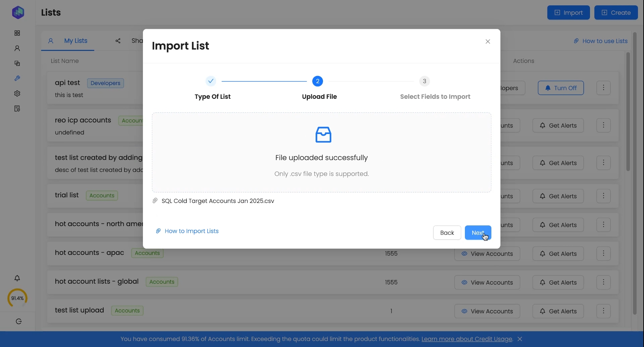
Task: Get Alerts for hot accounts - apac list
Action: tap(558, 254)
